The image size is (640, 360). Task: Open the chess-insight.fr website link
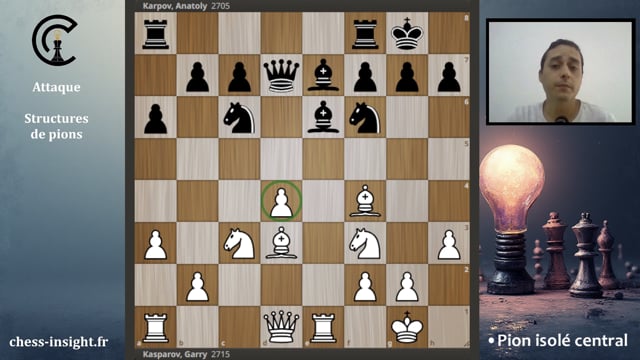(x=59, y=342)
